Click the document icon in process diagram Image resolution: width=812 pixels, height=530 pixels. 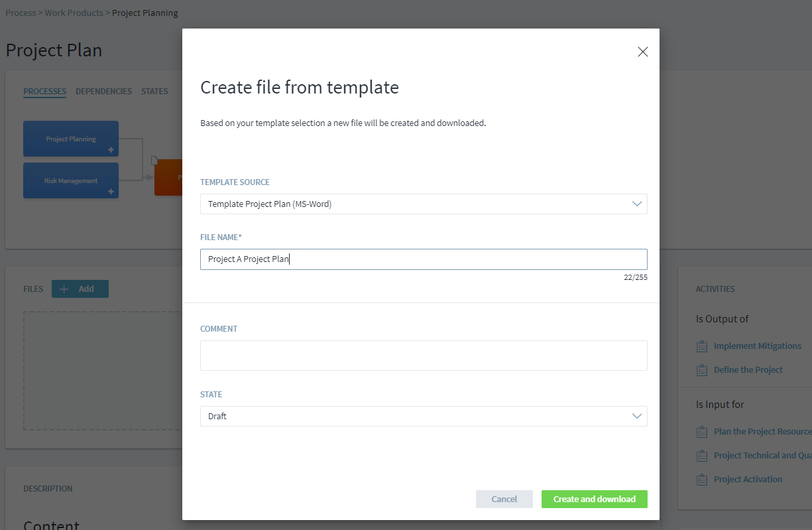point(154,160)
